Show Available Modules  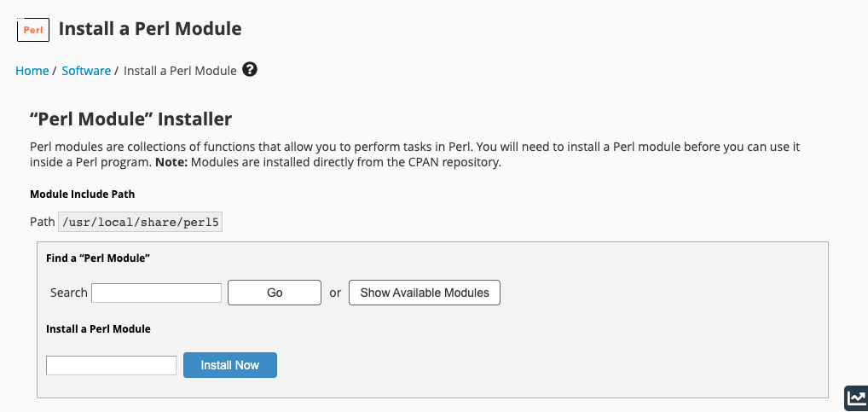pos(425,293)
